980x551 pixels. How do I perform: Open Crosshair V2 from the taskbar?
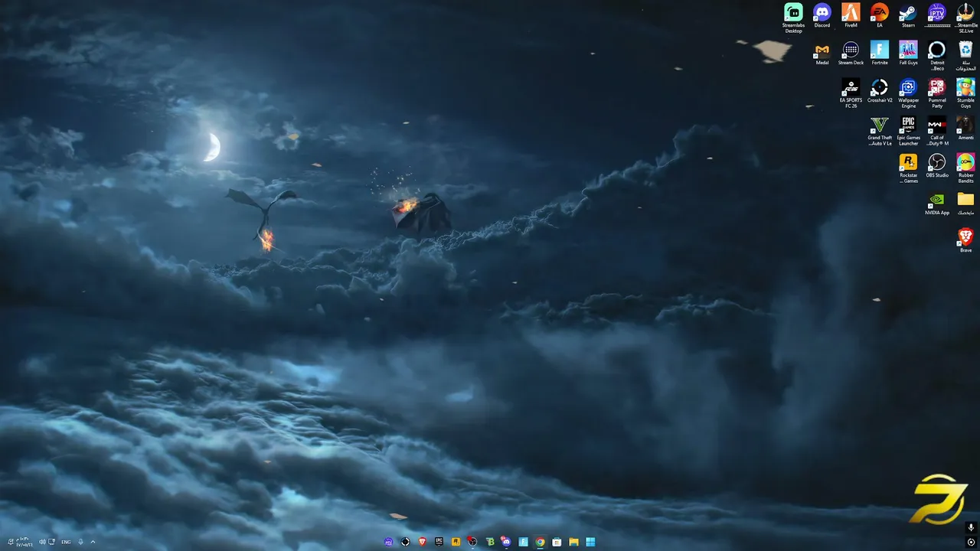click(x=406, y=542)
